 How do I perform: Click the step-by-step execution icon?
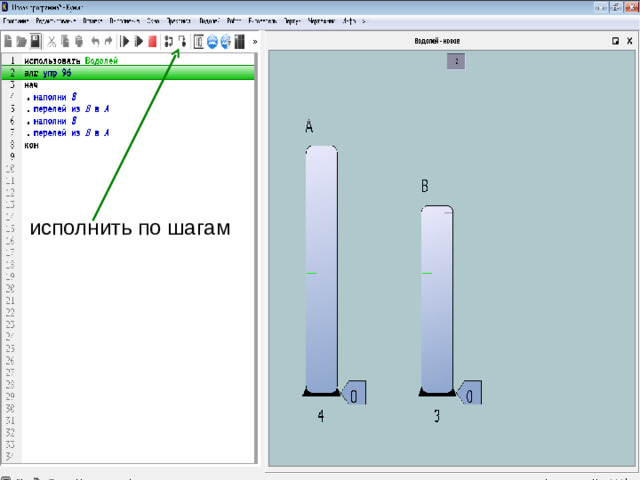168,42
